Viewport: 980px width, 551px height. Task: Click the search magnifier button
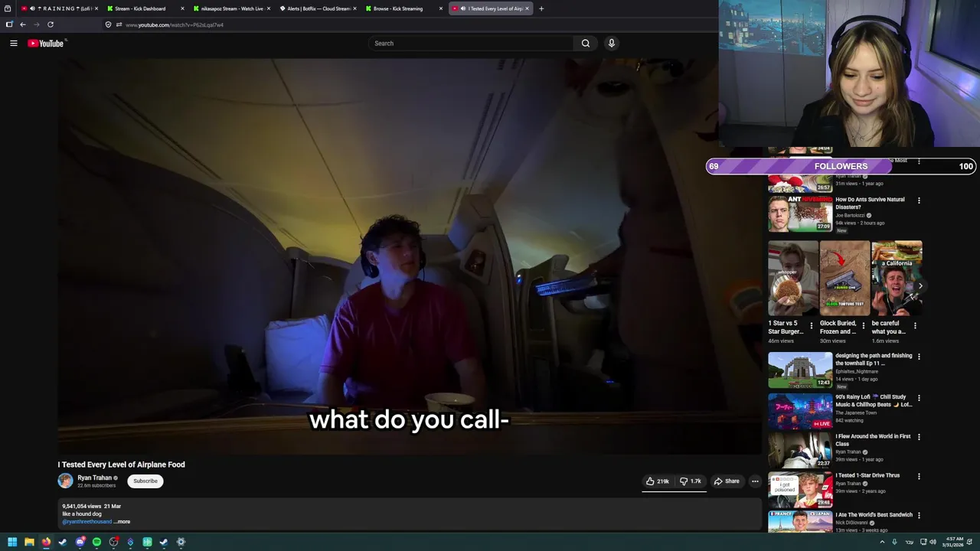point(586,44)
